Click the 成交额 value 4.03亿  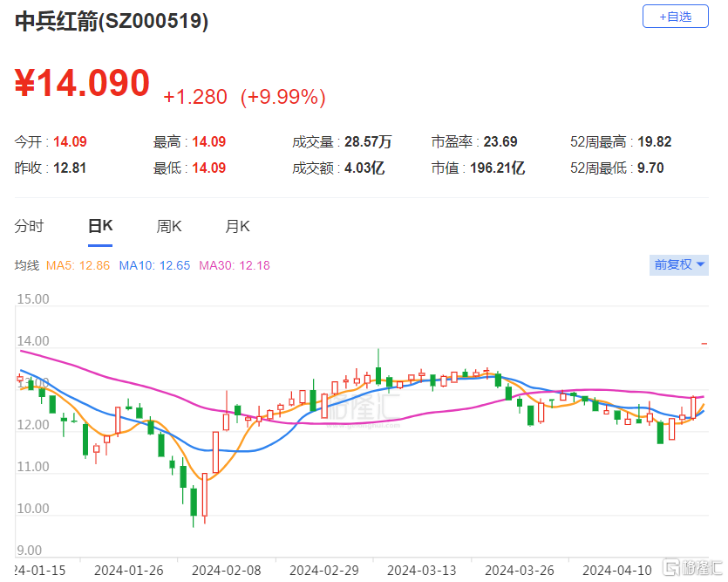(x=364, y=168)
